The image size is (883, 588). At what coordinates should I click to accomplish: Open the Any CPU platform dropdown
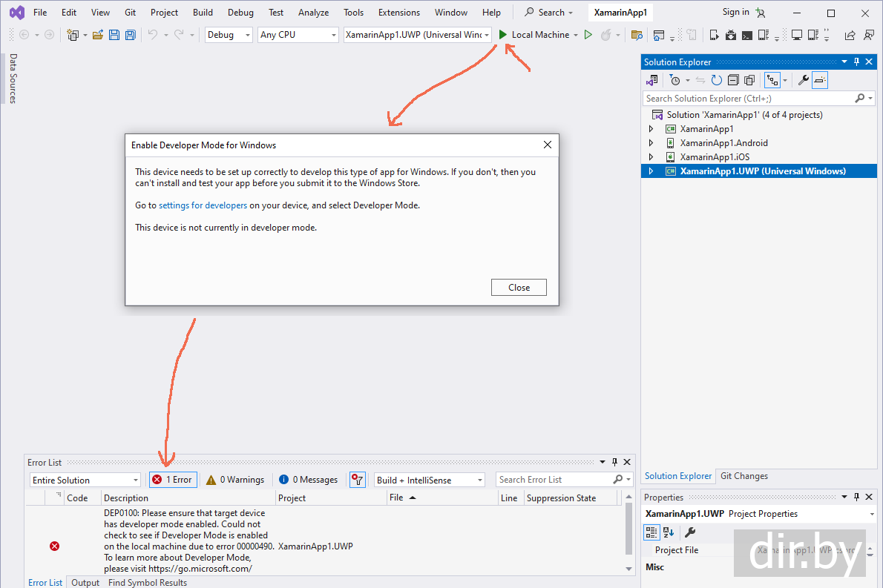[x=298, y=35]
